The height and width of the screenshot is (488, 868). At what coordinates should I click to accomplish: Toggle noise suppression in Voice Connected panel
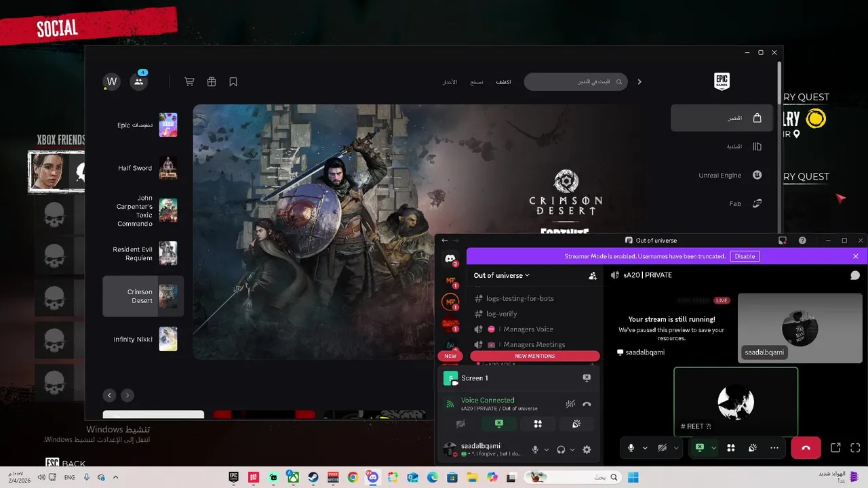point(570,404)
